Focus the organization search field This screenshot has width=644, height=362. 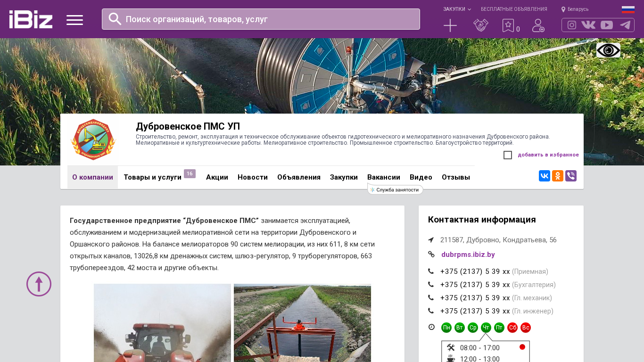click(x=261, y=19)
